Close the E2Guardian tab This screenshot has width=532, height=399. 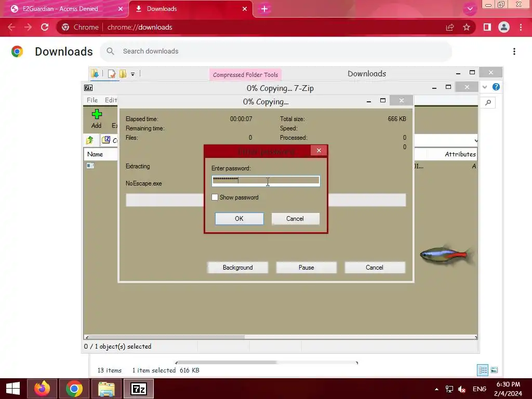coord(120,9)
